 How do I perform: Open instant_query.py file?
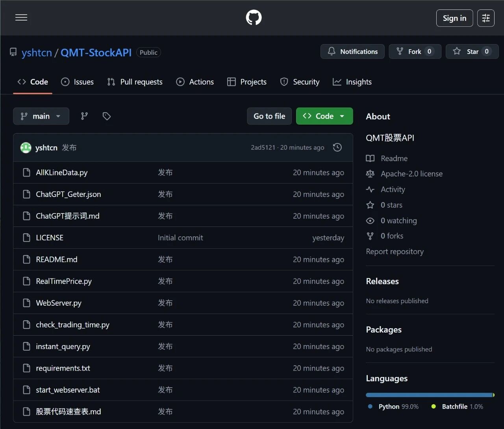click(63, 347)
